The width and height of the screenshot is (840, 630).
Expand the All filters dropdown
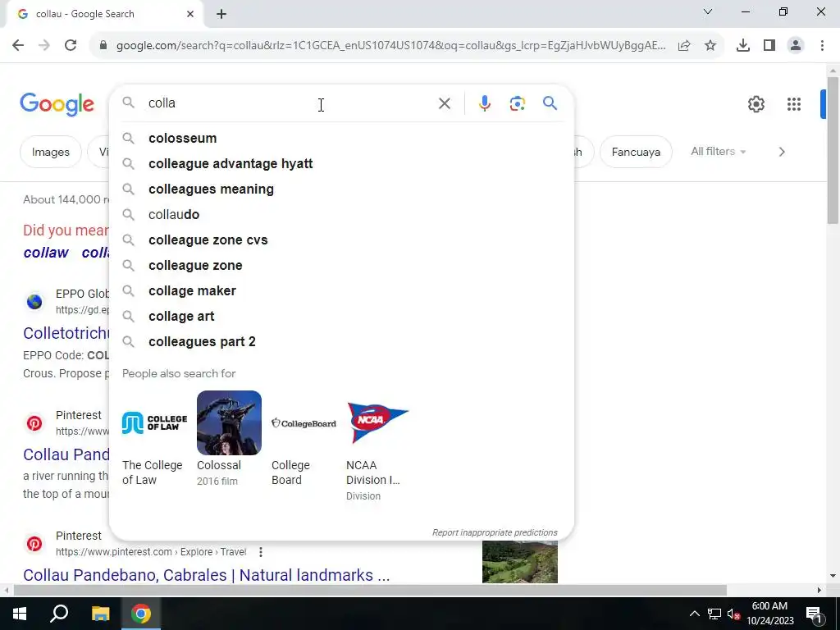718,152
